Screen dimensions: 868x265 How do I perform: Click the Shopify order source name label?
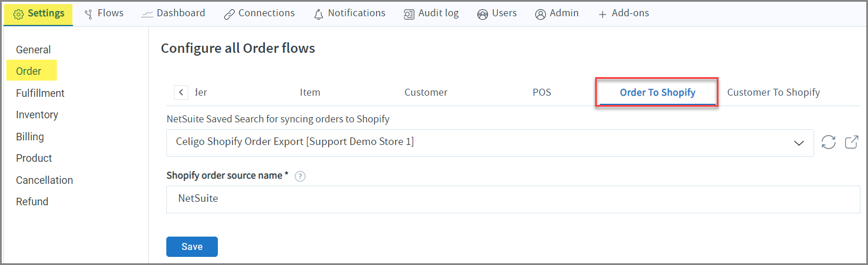pyautogui.click(x=227, y=176)
